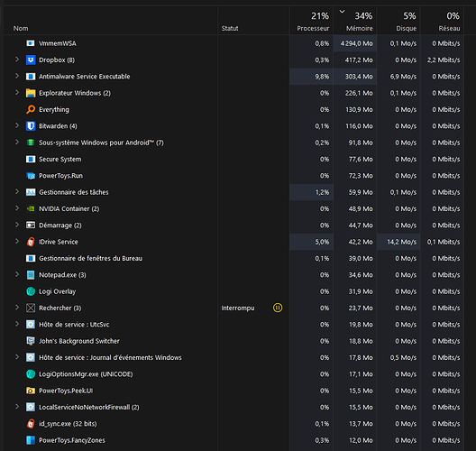
Task: Click the PowerToys.Run icon
Action: pyautogui.click(x=31, y=176)
